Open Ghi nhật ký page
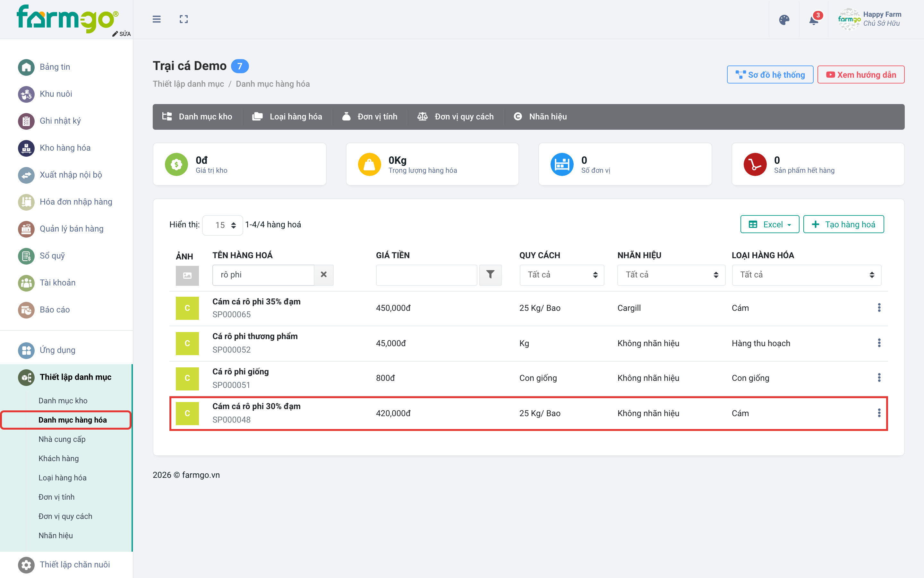 (x=50, y=121)
